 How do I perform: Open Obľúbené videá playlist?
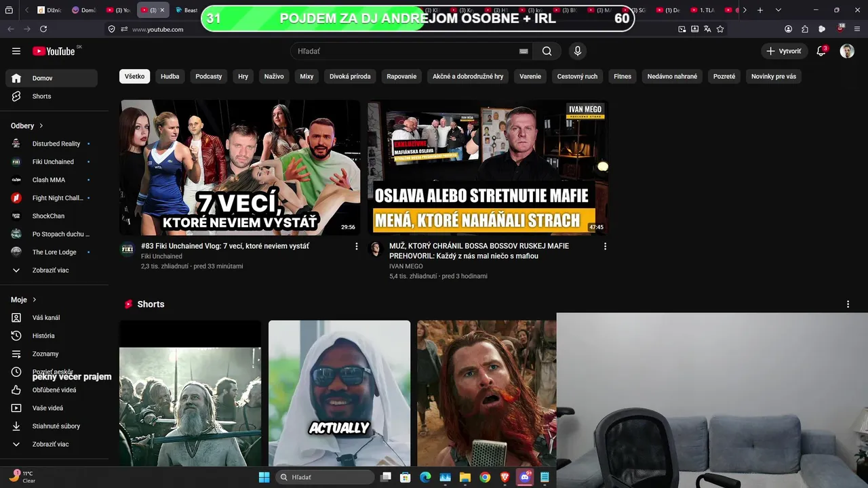[52, 390]
